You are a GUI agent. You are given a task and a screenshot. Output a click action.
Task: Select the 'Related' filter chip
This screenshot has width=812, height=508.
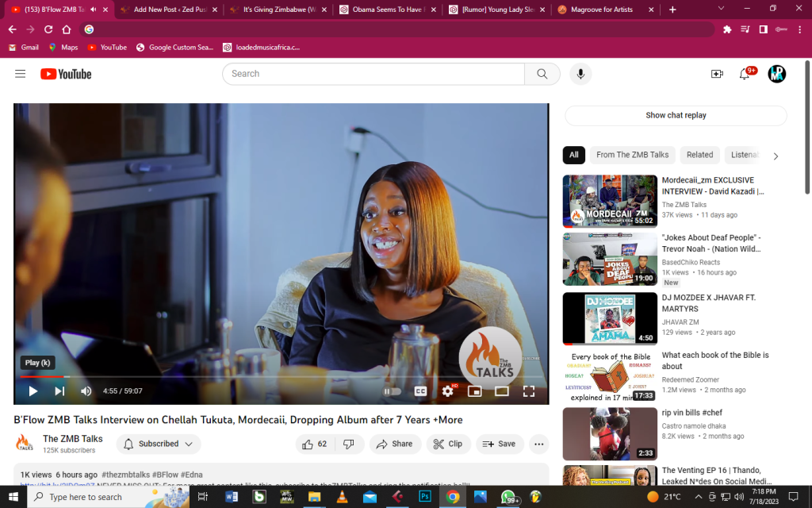tap(699, 155)
